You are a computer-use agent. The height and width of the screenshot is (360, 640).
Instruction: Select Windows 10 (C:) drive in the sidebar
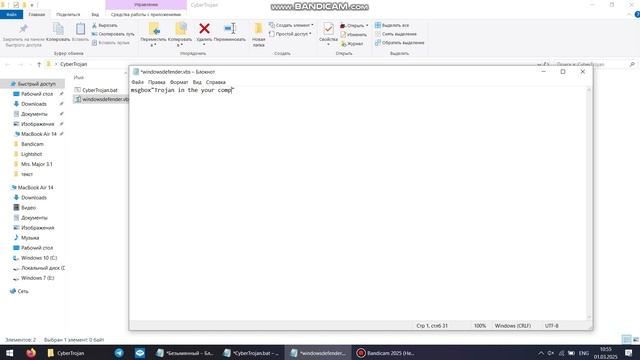tap(39, 258)
